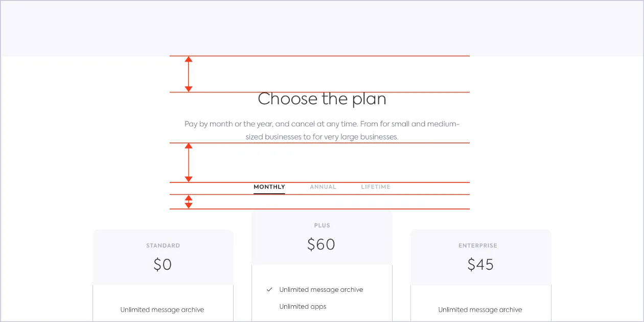Click the small red arrow beneath the tabs
The image size is (644, 322).
click(189, 202)
